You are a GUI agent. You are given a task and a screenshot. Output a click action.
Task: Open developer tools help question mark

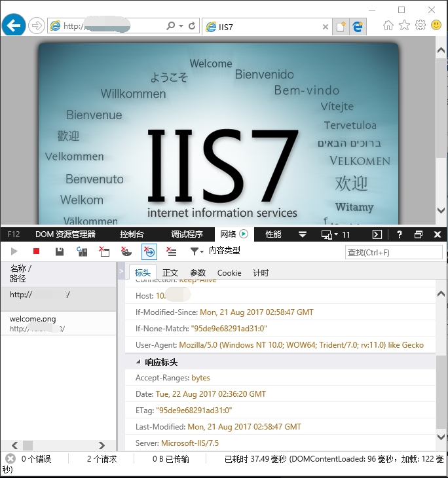pyautogui.click(x=400, y=234)
